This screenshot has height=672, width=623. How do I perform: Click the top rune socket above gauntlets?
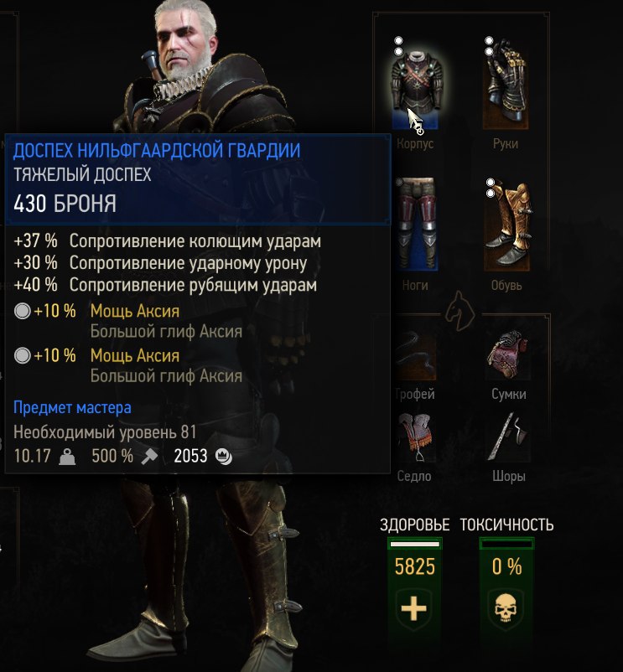(489, 41)
